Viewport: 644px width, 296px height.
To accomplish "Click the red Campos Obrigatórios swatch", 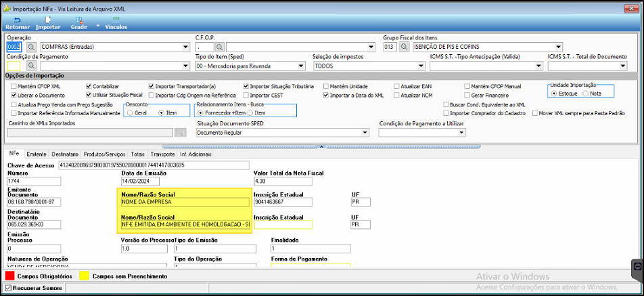I will [9, 276].
